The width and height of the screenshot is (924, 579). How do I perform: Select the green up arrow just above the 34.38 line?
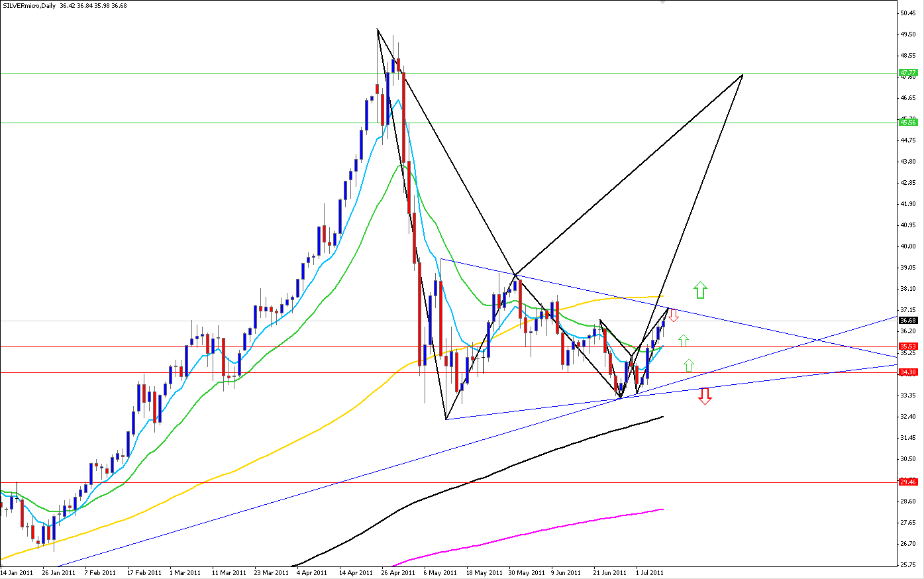(689, 364)
